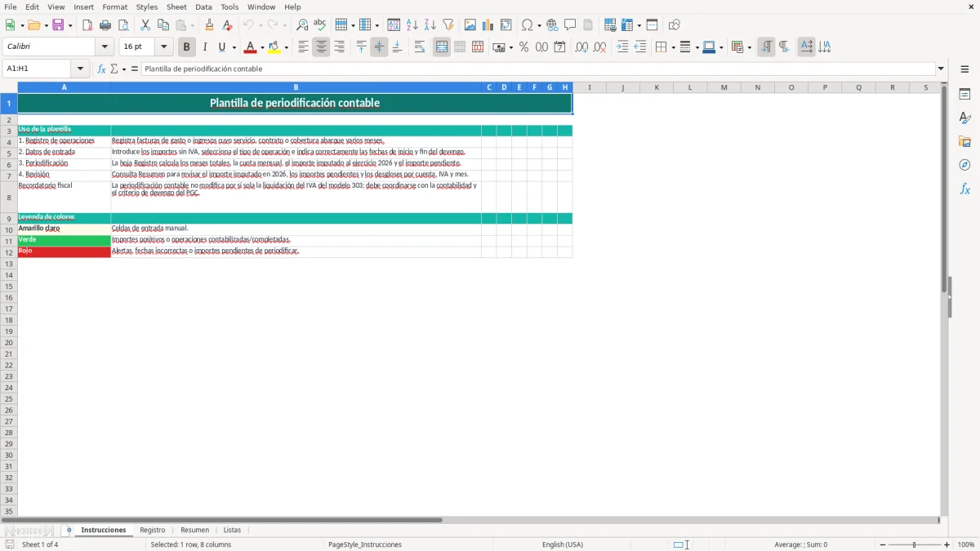Toggle Center Vertically alignment
This screenshot has width=980, height=551.
379,47
